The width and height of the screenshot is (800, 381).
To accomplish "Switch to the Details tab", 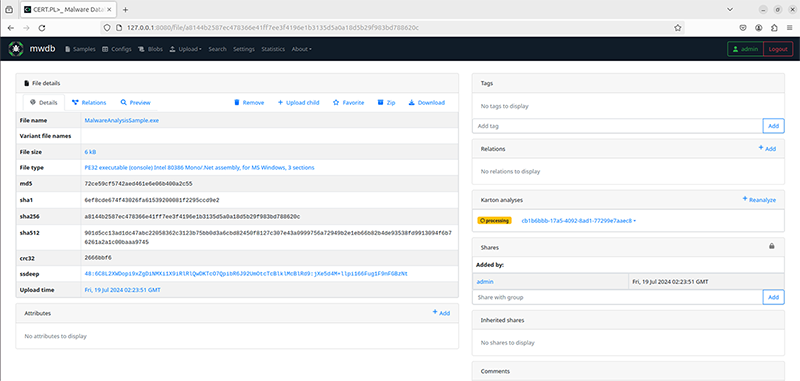I will pyautogui.click(x=44, y=103).
